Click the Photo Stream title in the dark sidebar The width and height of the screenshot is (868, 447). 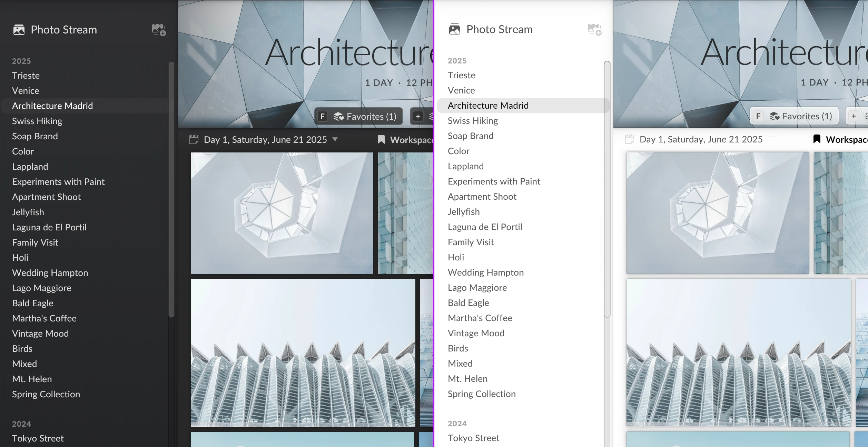[x=64, y=30]
